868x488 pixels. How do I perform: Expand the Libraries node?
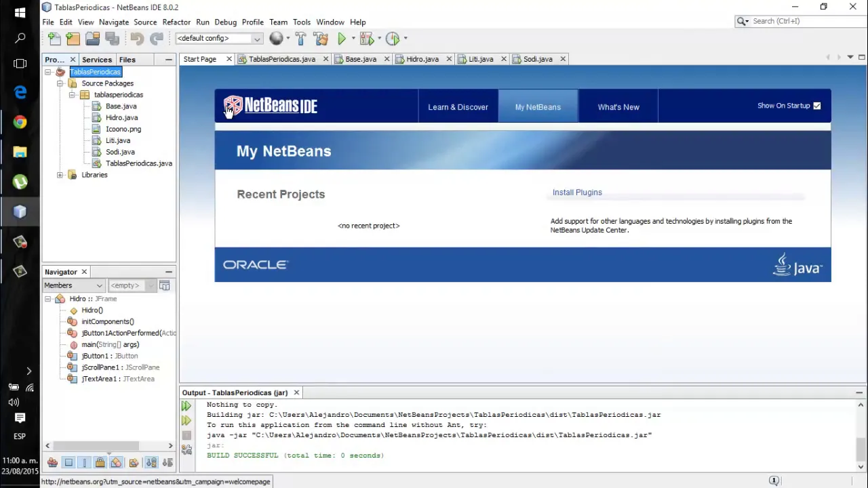[60, 175]
